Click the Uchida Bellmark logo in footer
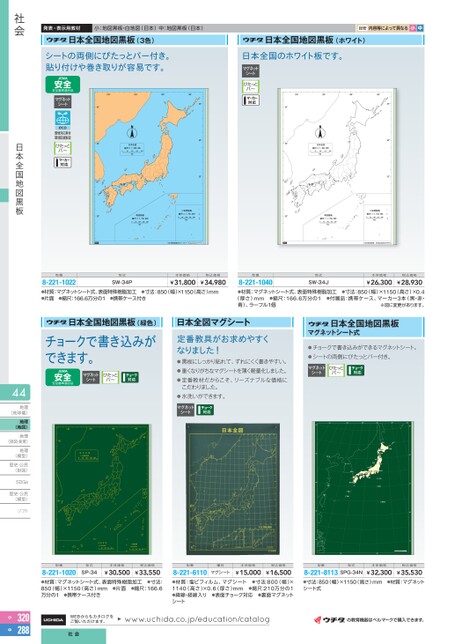This screenshot has width=462, height=644. coord(329,620)
